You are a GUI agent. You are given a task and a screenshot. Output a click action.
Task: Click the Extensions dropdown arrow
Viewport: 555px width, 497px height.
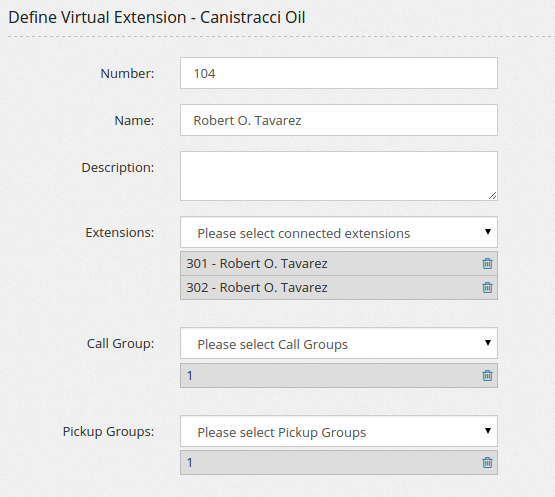coord(488,232)
